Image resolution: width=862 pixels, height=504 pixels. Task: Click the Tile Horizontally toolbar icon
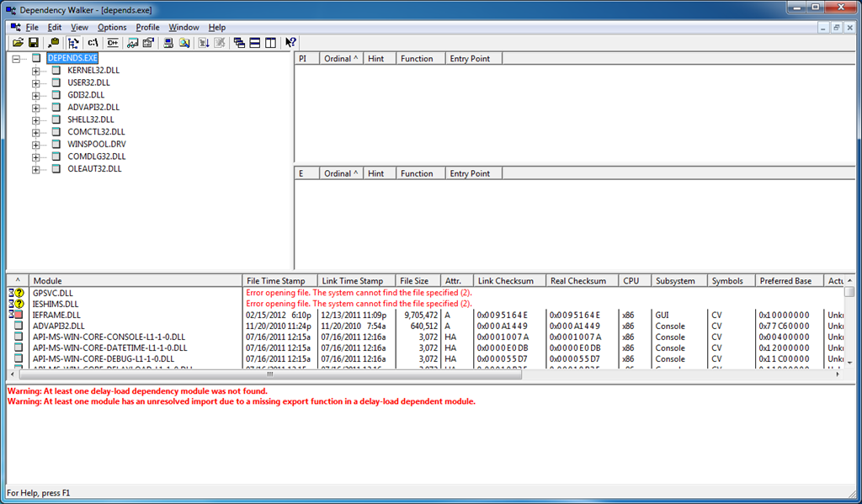[x=254, y=43]
